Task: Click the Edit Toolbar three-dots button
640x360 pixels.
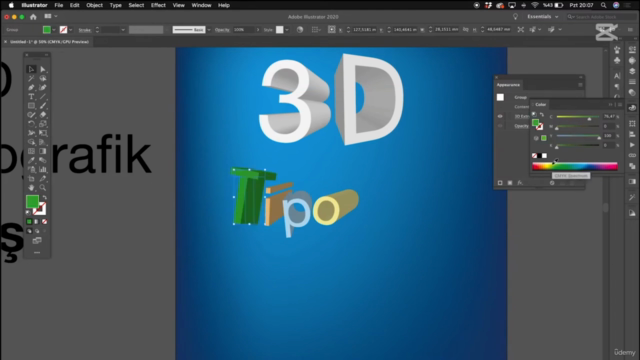Action: click(x=37, y=253)
